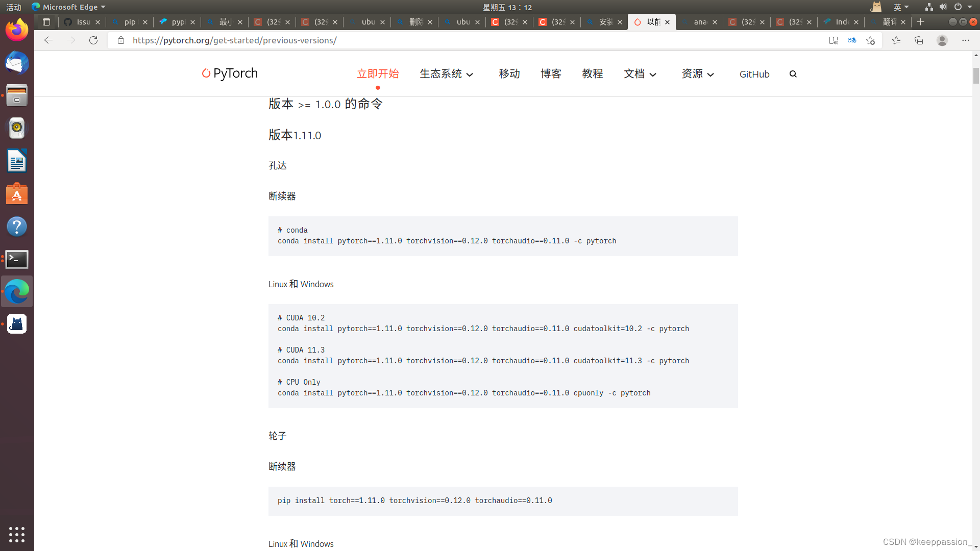
Task: Select the 教程 navigation item
Action: point(593,74)
